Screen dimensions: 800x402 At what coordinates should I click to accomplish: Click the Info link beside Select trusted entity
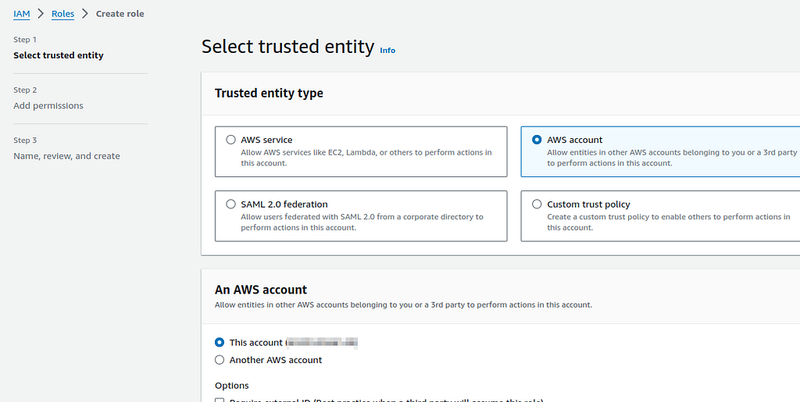tap(387, 50)
